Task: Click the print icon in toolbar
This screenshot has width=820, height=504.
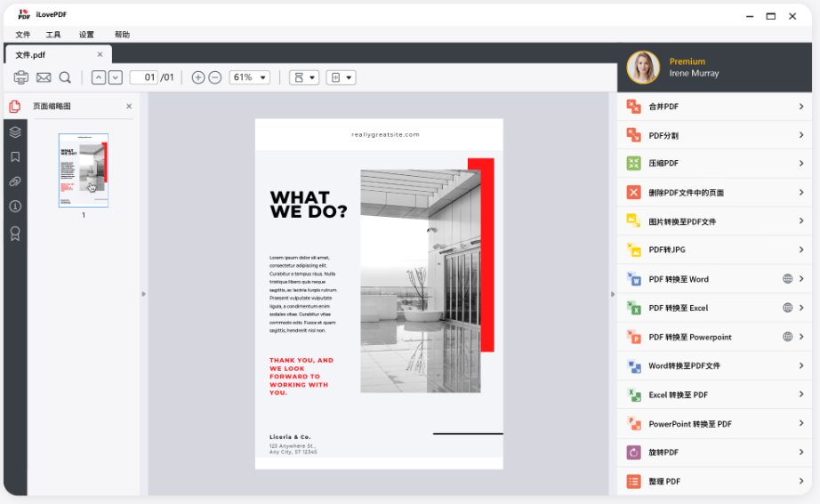Action: pos(21,77)
